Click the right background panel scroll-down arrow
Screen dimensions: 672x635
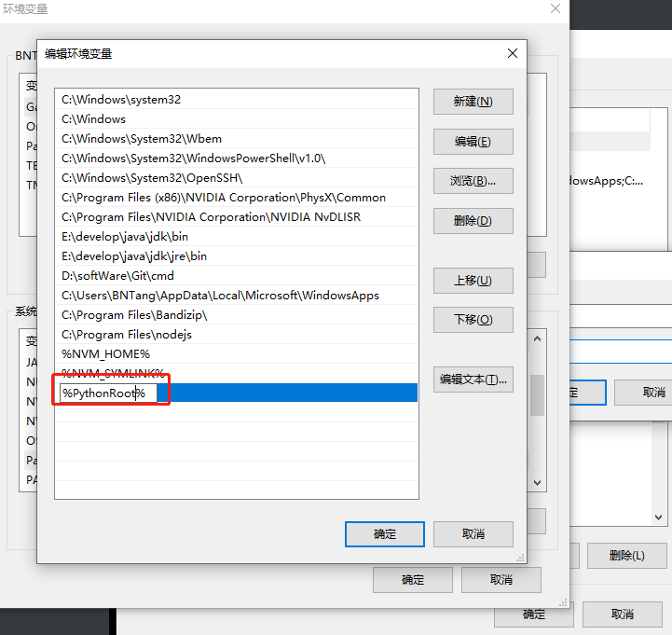(659, 518)
